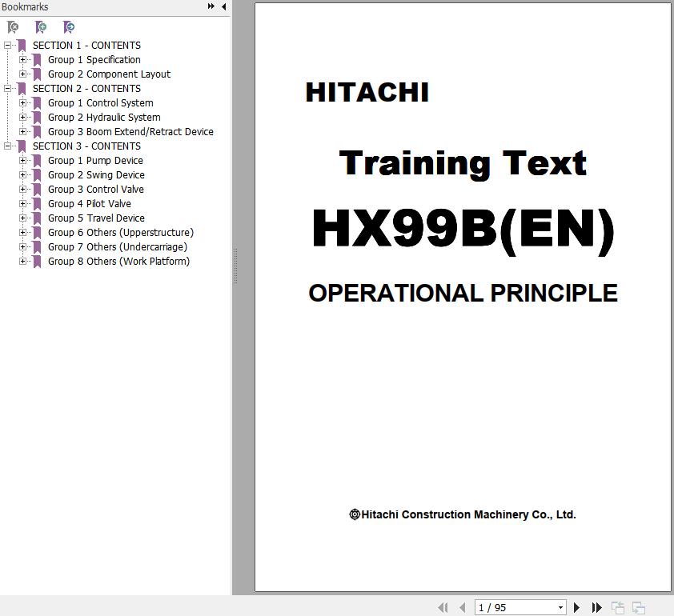This screenshot has height=616, width=674.
Task: Click the delete bookmark icon
Action: (13, 27)
